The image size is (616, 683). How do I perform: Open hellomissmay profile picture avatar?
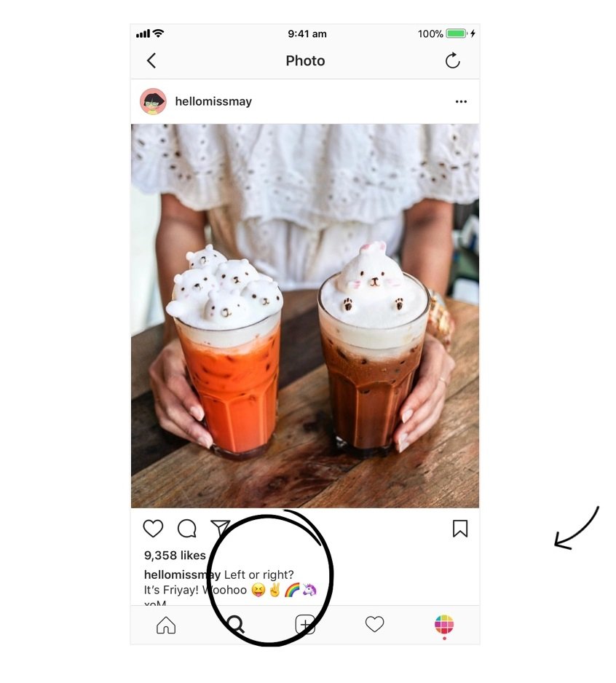[x=153, y=101]
